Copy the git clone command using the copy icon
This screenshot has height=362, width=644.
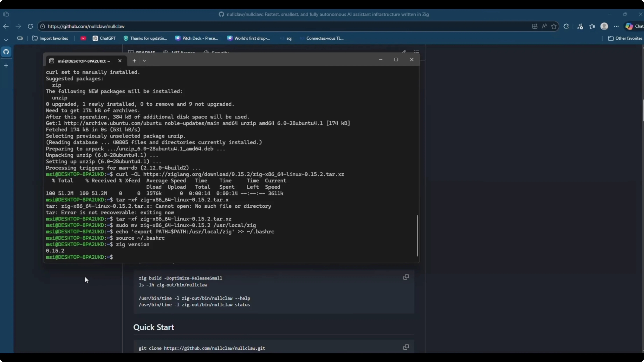tap(406, 347)
